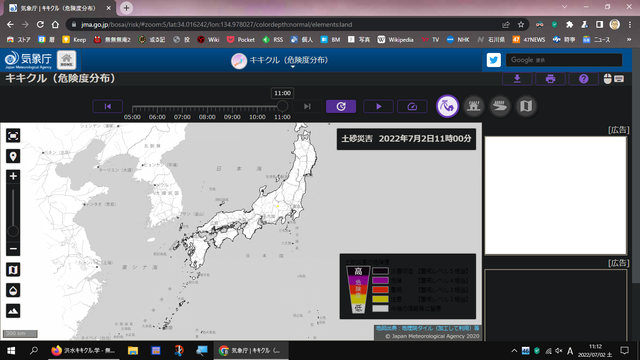Click the print icon button
640x360 pixels.
pos(550,78)
